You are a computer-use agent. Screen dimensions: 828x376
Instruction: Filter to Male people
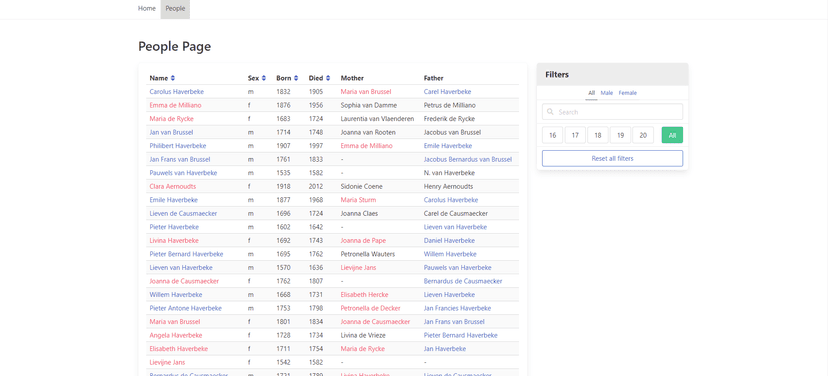[x=607, y=93]
